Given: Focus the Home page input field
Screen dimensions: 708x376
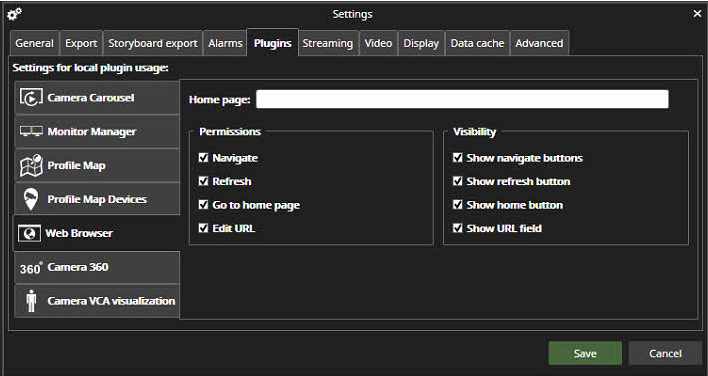Looking at the screenshot, I should pos(462,99).
